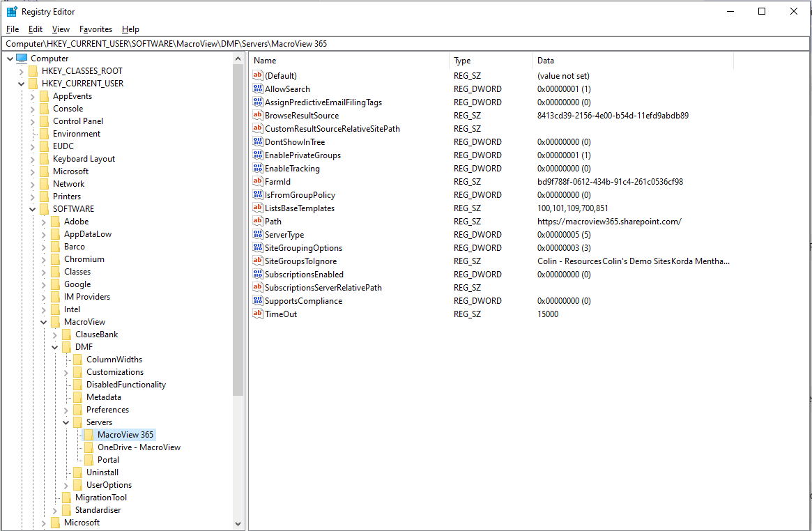Expand the ClauseBank key

55,334
